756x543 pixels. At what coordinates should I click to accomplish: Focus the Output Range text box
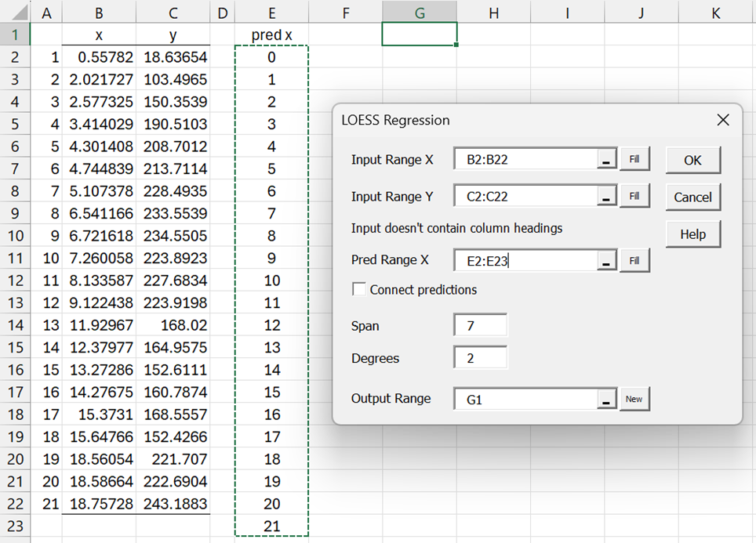tap(525, 399)
